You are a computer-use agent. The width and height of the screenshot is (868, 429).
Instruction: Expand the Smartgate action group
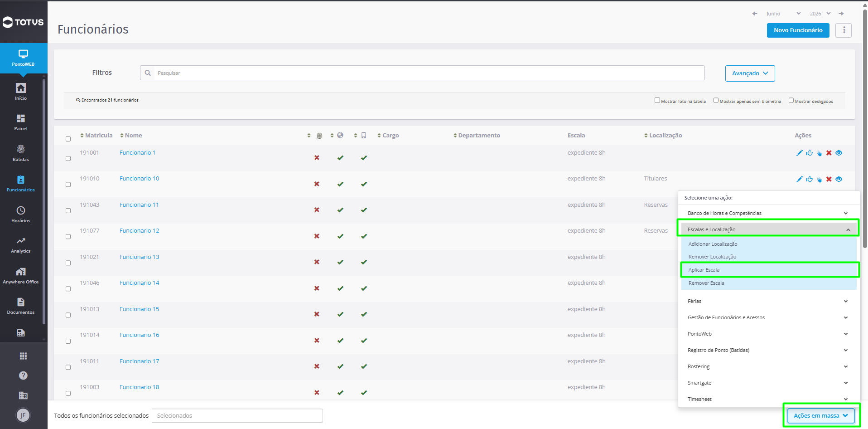click(x=769, y=383)
